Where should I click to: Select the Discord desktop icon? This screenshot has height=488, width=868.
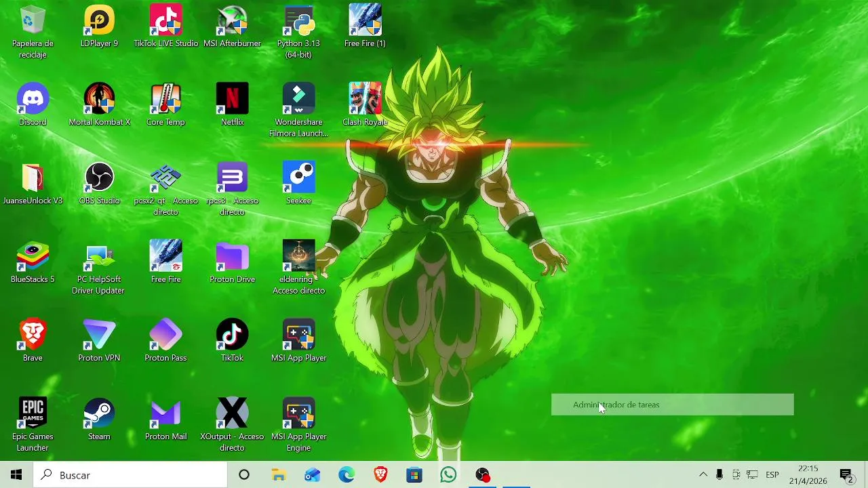pyautogui.click(x=33, y=105)
